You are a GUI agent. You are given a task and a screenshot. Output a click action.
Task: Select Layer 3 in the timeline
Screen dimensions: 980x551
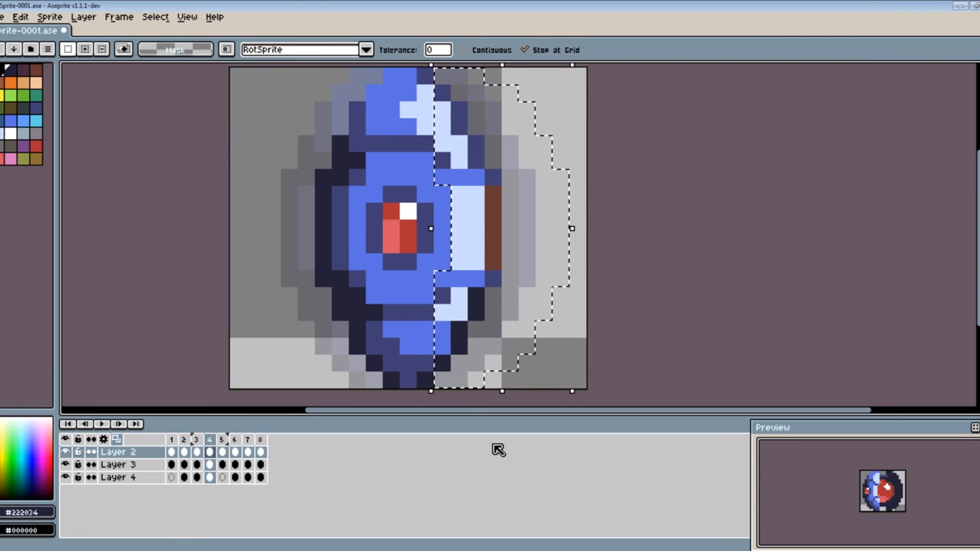[131, 464]
